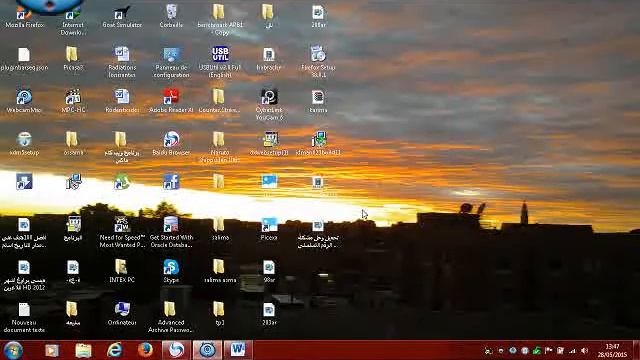Launch CyberLink YouCam 6 shortcut
Viewport: 640px width, 360px height.
[x=269, y=105]
